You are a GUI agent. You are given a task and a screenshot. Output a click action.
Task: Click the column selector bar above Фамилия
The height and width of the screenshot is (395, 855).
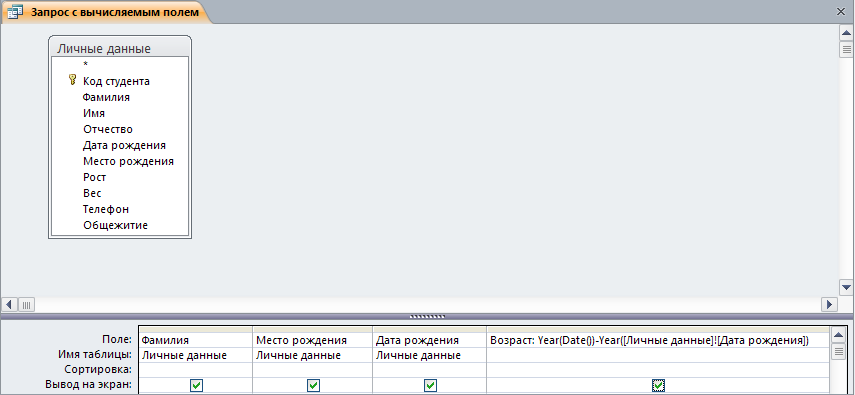196,330
